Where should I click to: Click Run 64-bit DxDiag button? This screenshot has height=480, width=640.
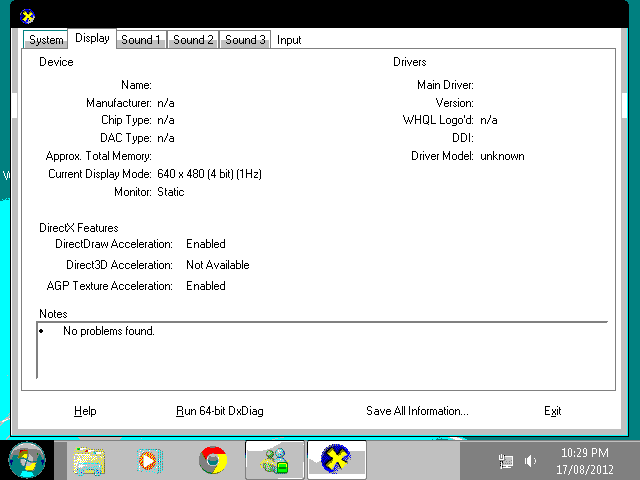220,411
